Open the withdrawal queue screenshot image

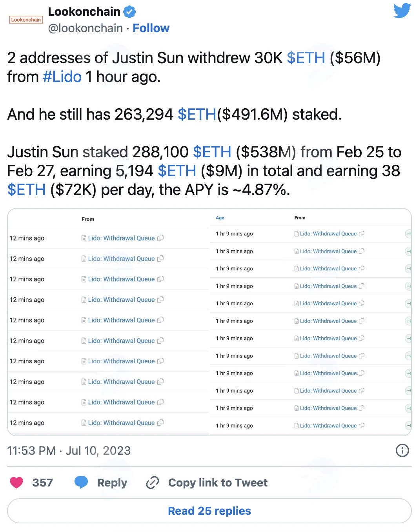[x=209, y=322]
